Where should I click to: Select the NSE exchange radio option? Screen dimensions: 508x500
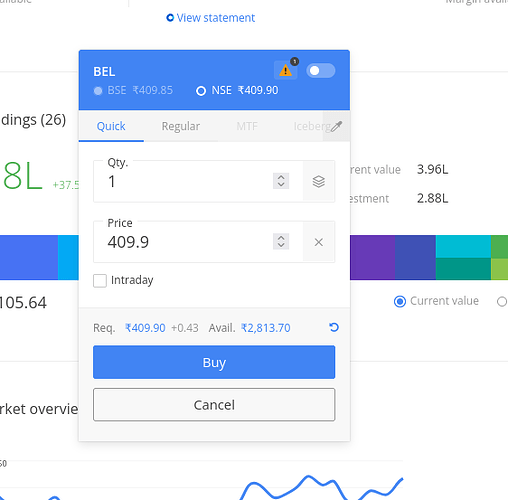(x=201, y=91)
